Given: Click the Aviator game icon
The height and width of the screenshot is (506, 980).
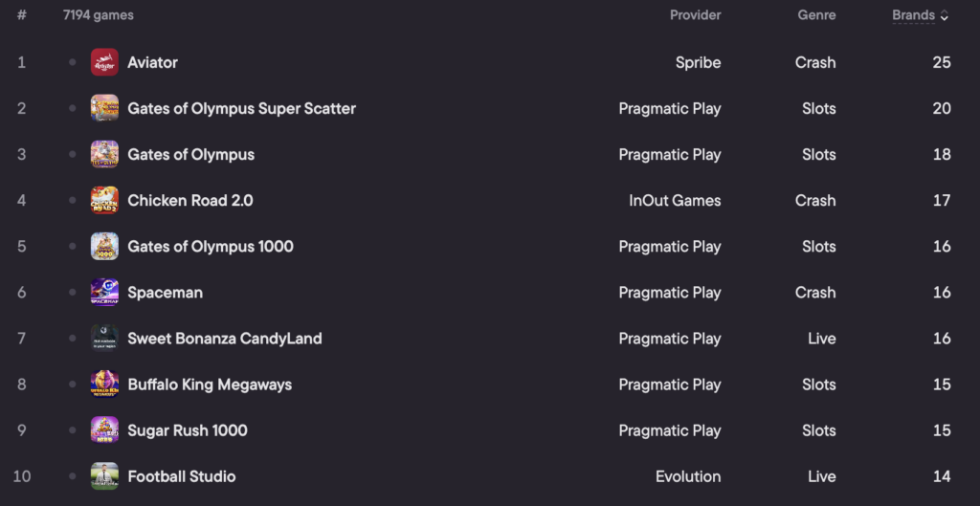Looking at the screenshot, I should point(104,62).
